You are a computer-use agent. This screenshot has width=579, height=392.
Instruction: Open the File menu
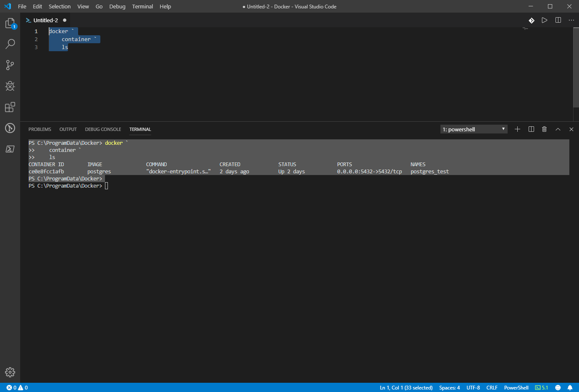[22, 6]
